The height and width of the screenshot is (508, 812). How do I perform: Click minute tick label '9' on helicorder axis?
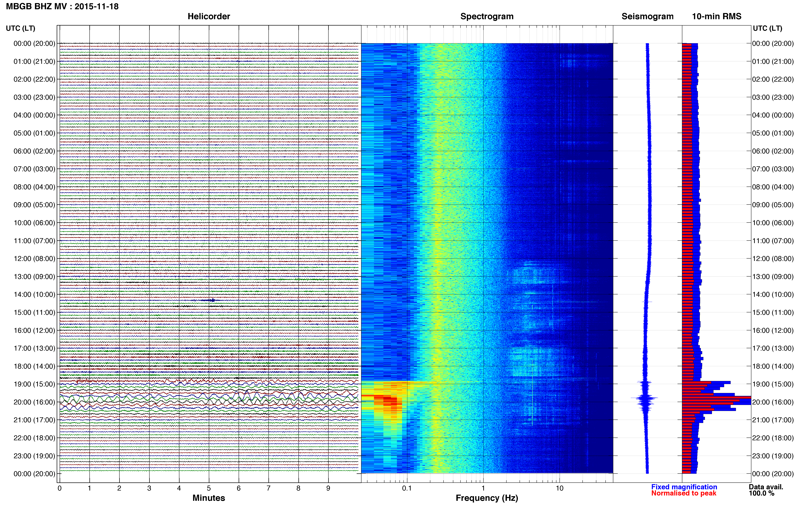(x=328, y=488)
